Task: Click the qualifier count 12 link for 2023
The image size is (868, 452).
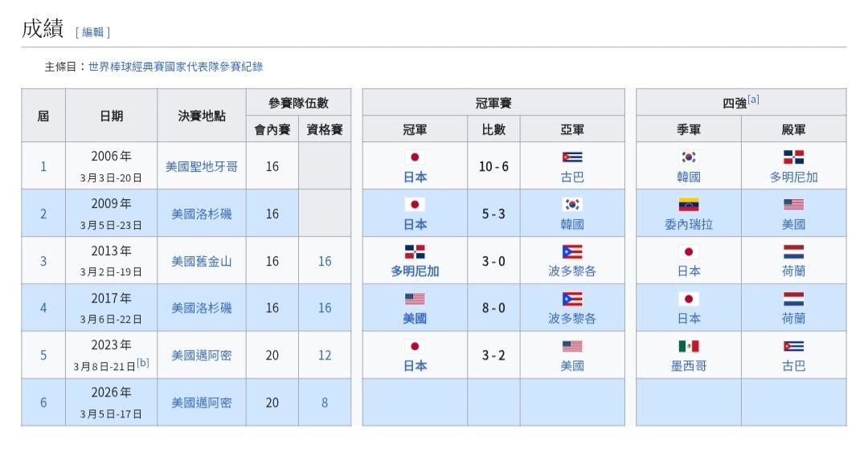Action: [325, 355]
